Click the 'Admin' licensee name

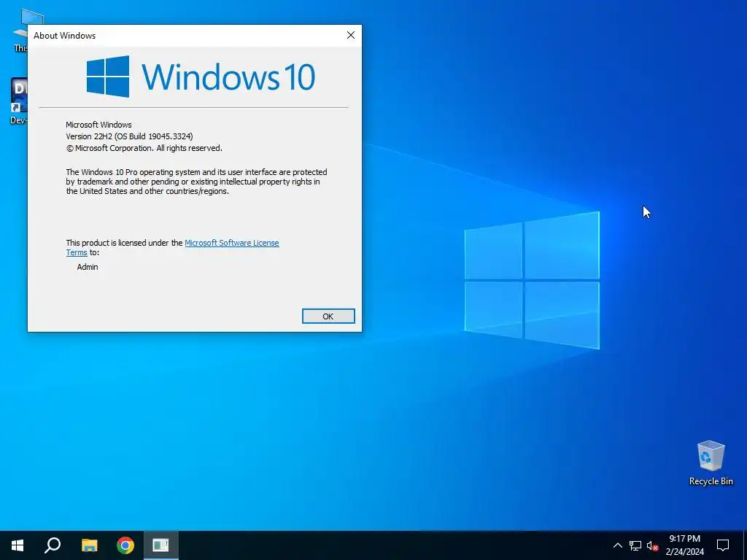click(88, 267)
